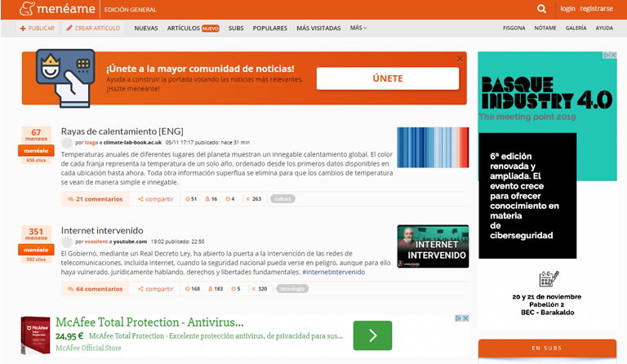Vote menéalo on Rayas de calentamiento

pos(36,150)
